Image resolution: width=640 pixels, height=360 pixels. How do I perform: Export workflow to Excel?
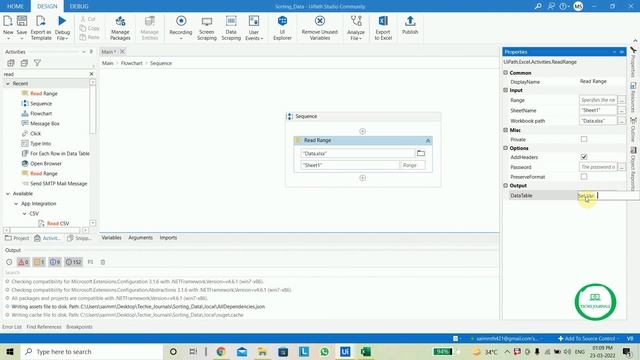(383, 27)
